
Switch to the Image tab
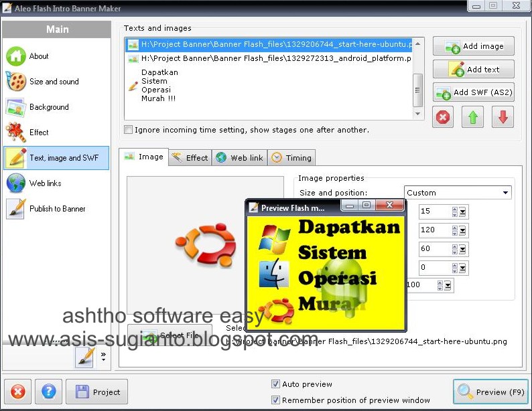click(x=143, y=157)
